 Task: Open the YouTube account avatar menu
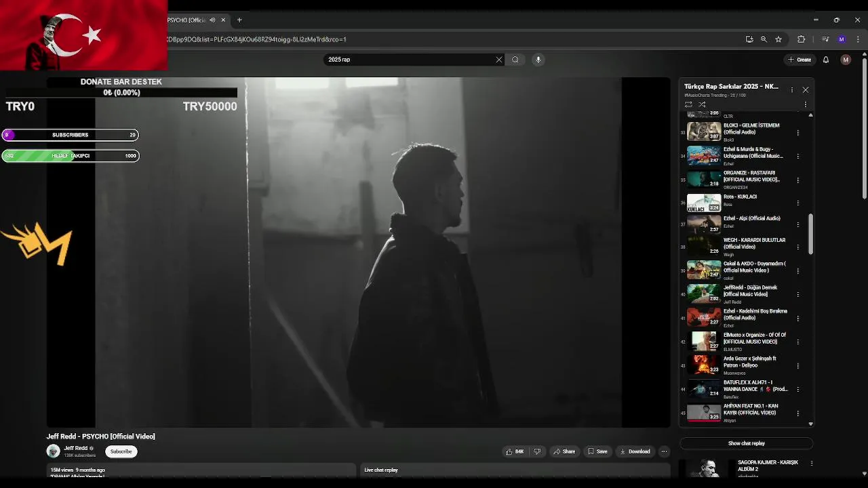[846, 60]
